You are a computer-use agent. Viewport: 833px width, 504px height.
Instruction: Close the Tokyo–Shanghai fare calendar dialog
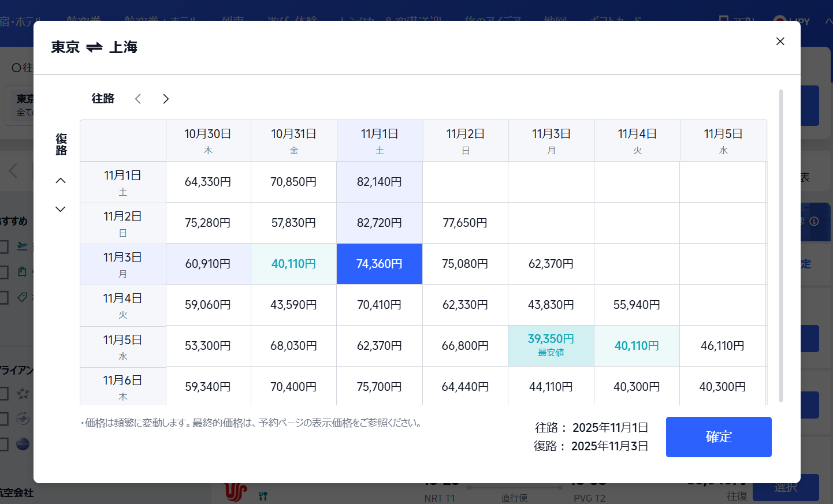tap(780, 42)
